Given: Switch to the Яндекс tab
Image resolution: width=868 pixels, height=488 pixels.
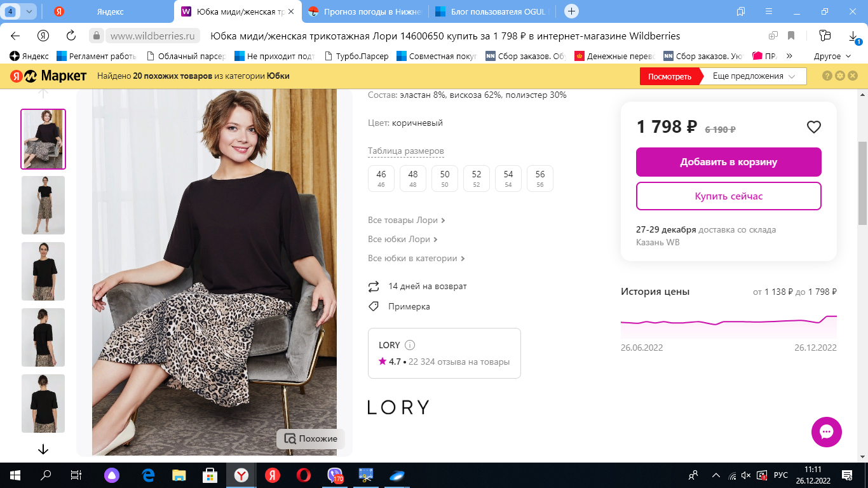Looking at the screenshot, I should pyautogui.click(x=110, y=11).
